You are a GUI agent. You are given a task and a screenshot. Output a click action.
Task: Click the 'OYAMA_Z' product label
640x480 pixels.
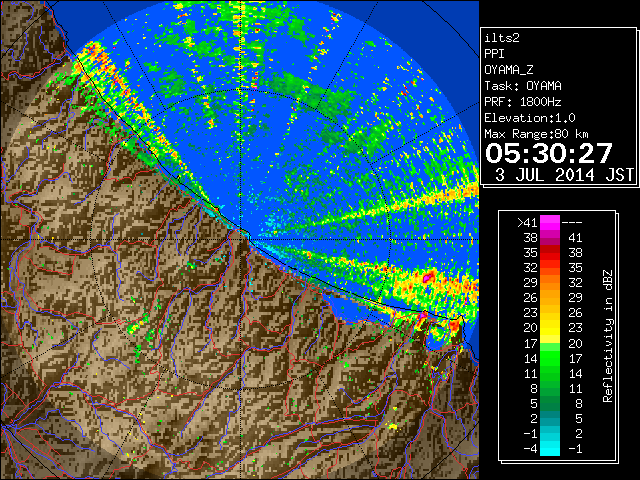(x=509, y=70)
